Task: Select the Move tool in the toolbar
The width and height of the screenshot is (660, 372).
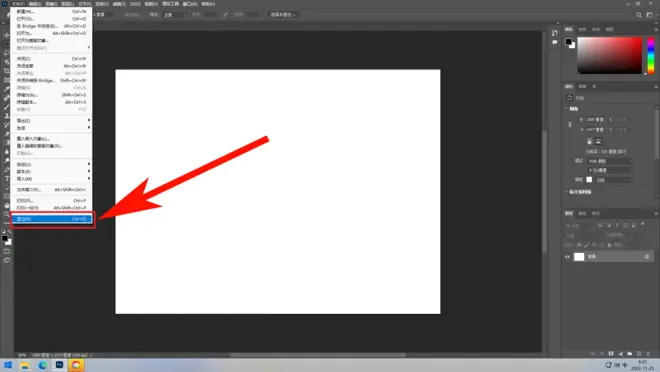Action: 6,35
